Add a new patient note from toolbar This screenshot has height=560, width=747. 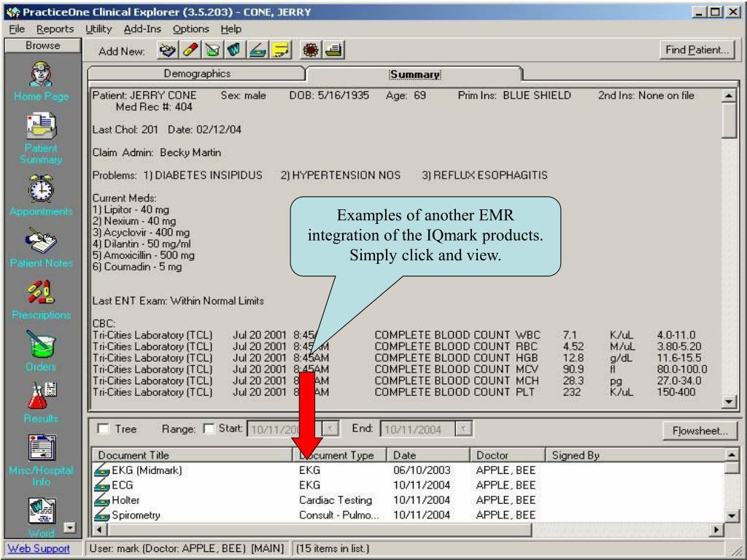[x=167, y=50]
